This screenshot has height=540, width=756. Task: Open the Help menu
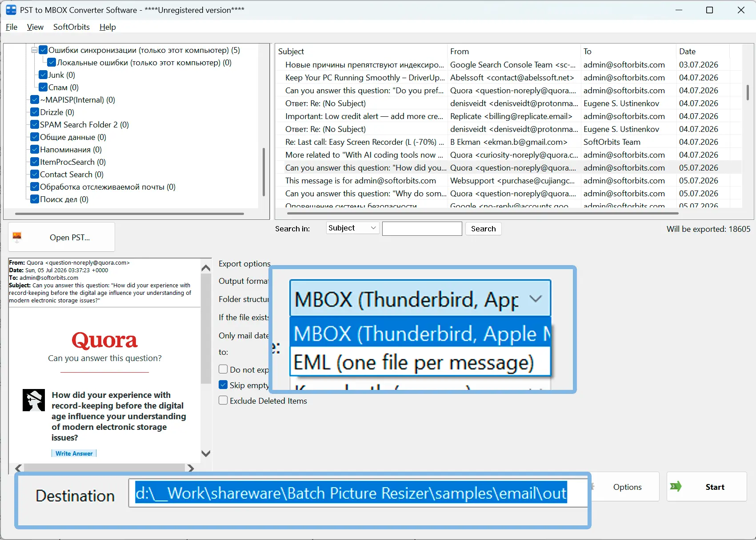click(108, 27)
